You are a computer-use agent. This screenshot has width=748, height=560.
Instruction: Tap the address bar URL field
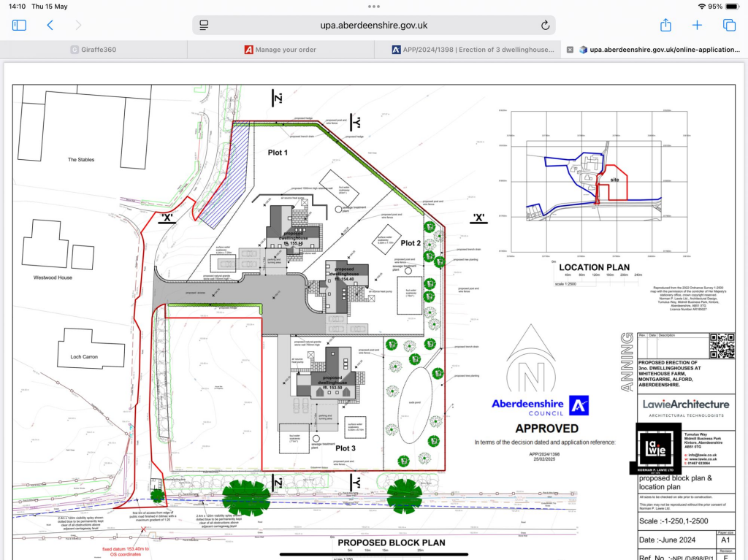pos(374,25)
